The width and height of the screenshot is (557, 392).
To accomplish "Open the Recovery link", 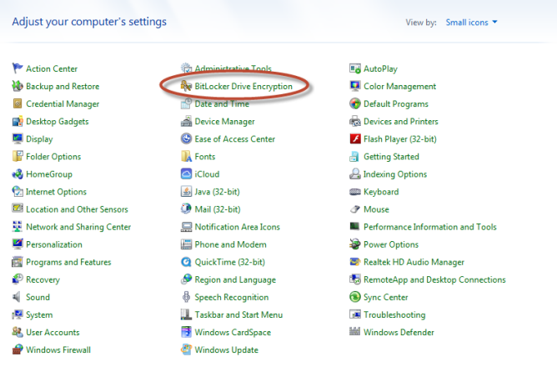I will pyautogui.click(x=43, y=279).
